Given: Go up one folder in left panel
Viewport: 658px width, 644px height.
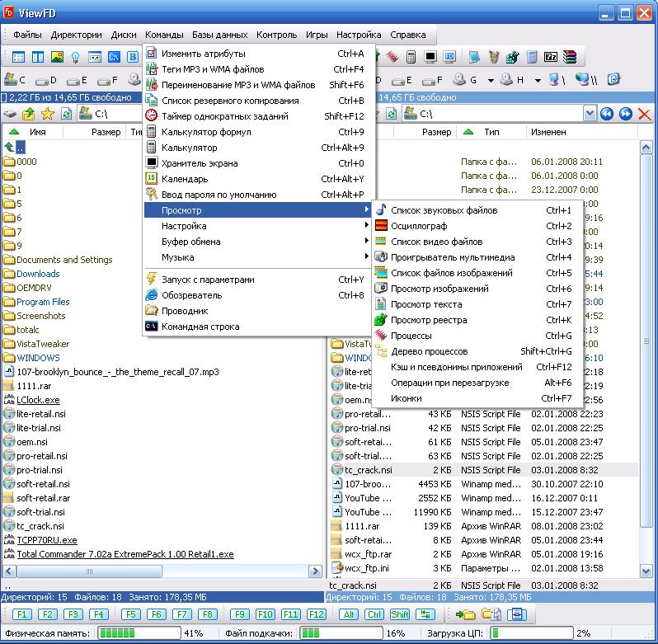Looking at the screenshot, I should point(29,114).
